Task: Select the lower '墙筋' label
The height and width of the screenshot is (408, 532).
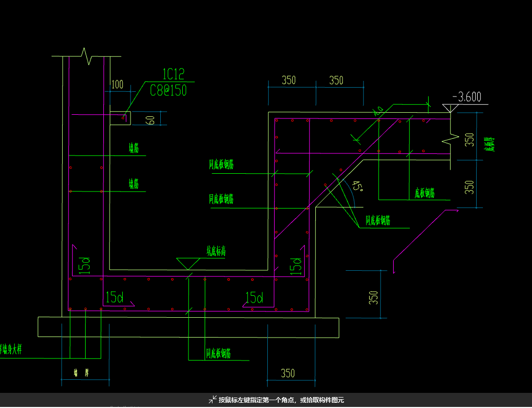Action: pyautogui.click(x=134, y=184)
